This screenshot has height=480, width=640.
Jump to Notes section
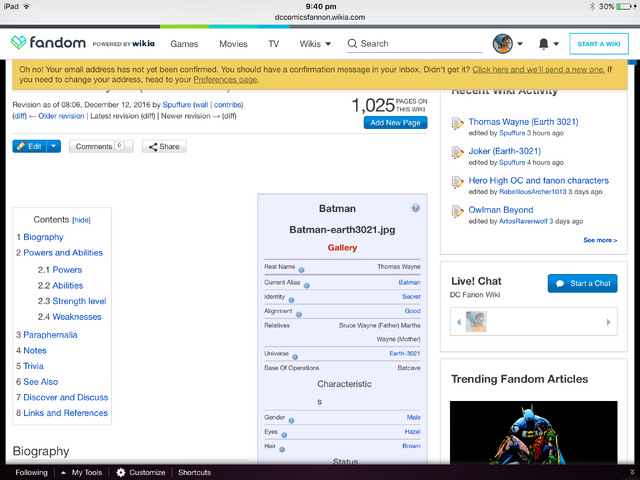(x=35, y=350)
